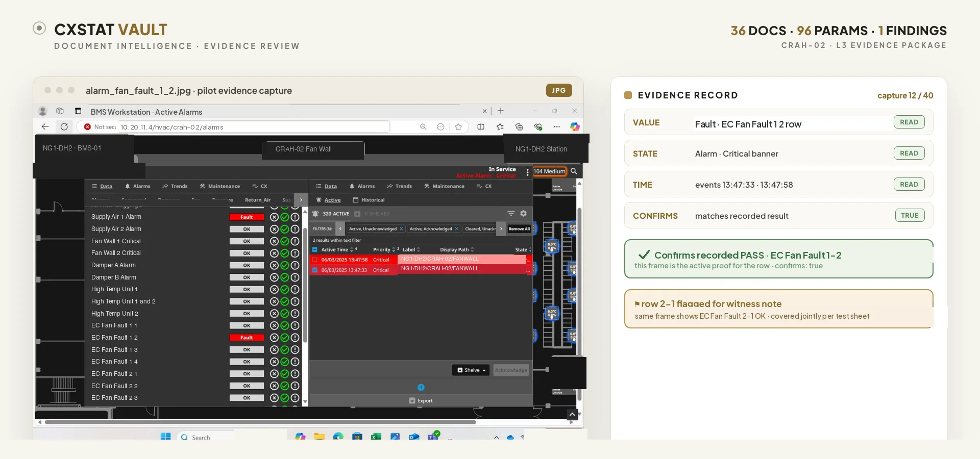Click exclamation icon on EC Fan Fault 1 2 row
Image resolution: width=980 pixels, height=459 pixels.
tap(295, 338)
